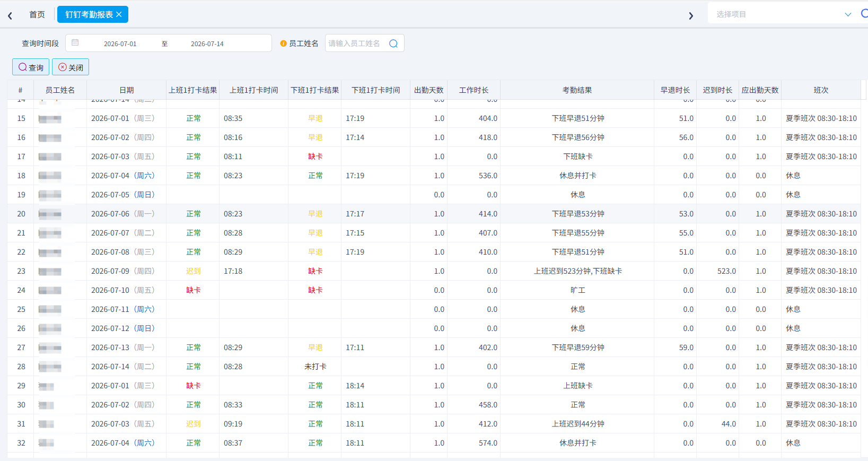The height and width of the screenshot is (461, 868).
Task: Click punch time 09:19 in row 31
Action: 233,424
